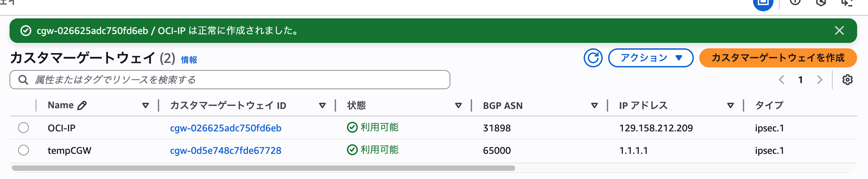Open table preferences gear icon
Screen dimensions: 868x179
(847, 80)
